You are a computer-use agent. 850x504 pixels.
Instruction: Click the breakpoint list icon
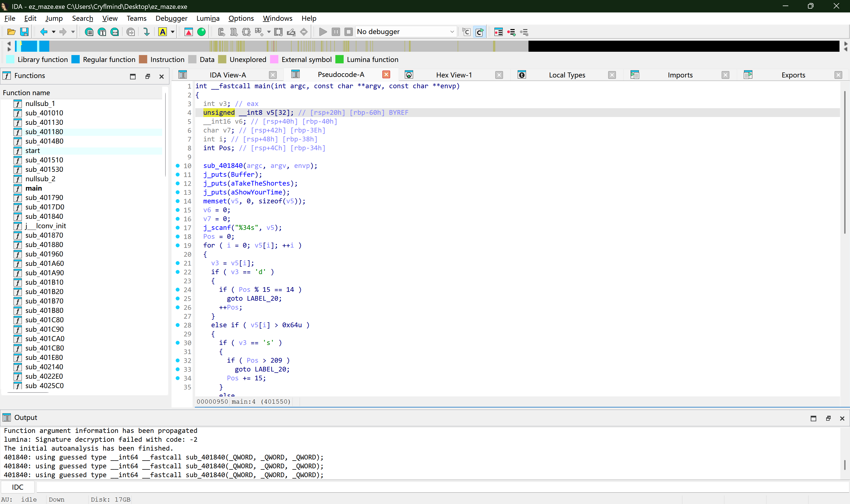(x=498, y=32)
